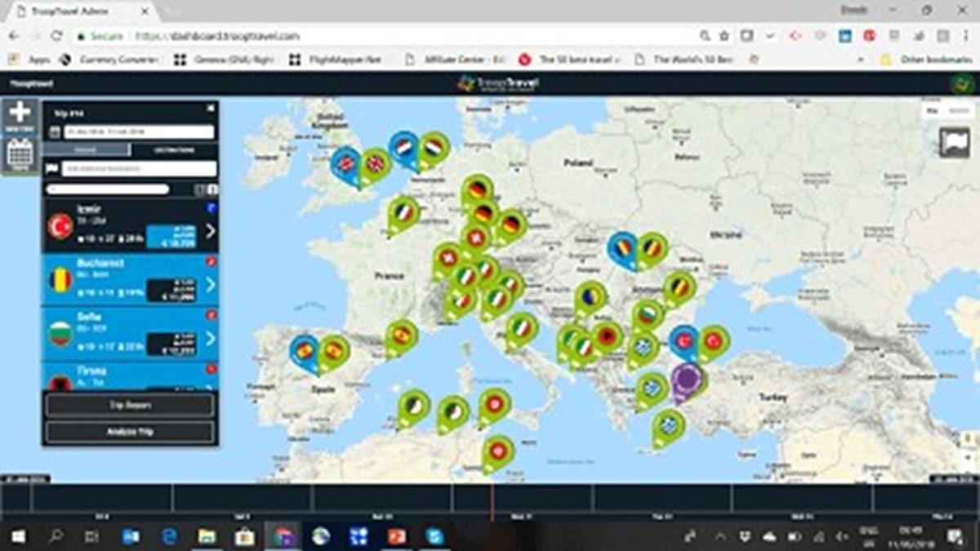Click the flag map overlay icon at right
Image resolution: width=980 pixels, height=551 pixels.
954,142
